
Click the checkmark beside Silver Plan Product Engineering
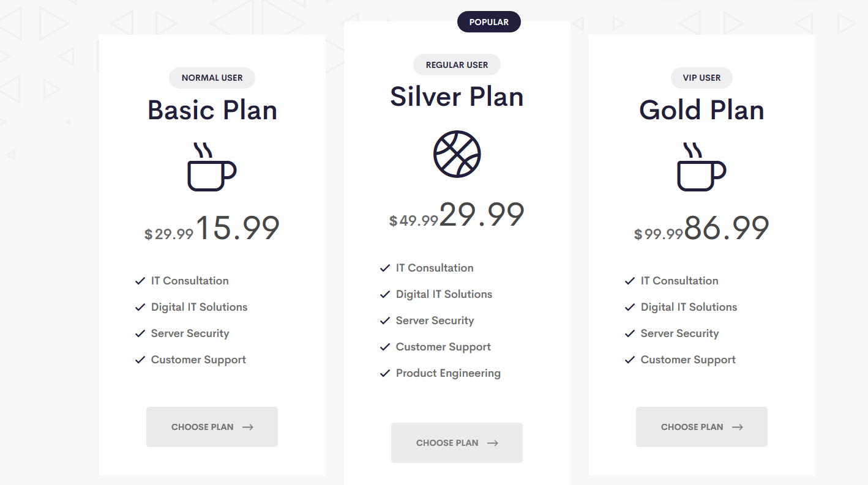point(385,374)
